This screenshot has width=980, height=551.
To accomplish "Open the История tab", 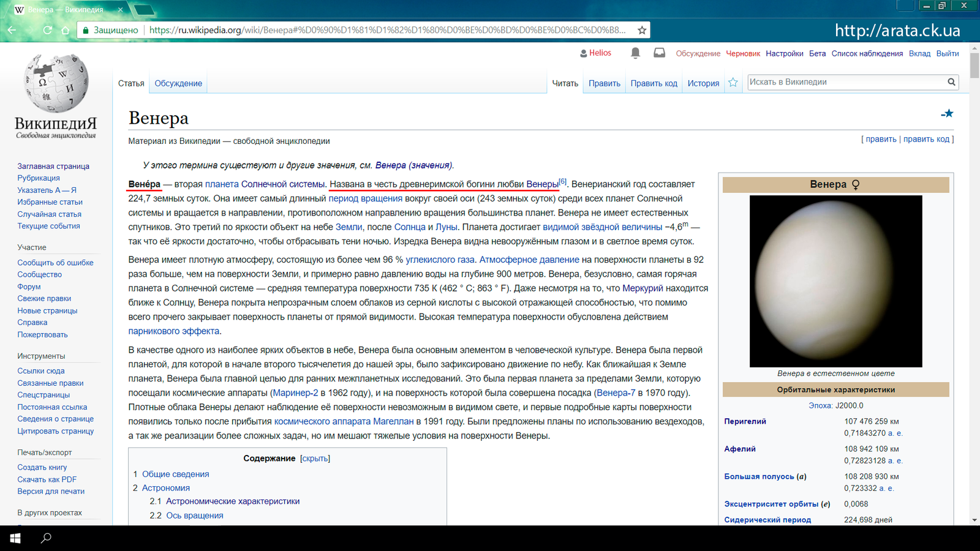I will pyautogui.click(x=703, y=83).
